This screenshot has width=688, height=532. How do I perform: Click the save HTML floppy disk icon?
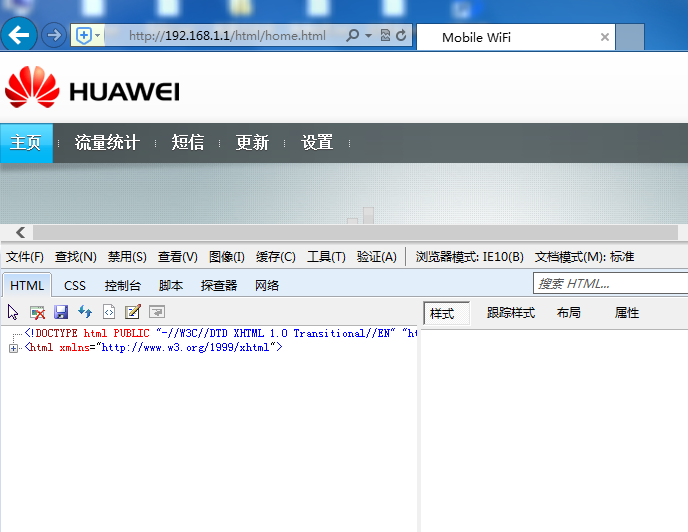point(61,312)
